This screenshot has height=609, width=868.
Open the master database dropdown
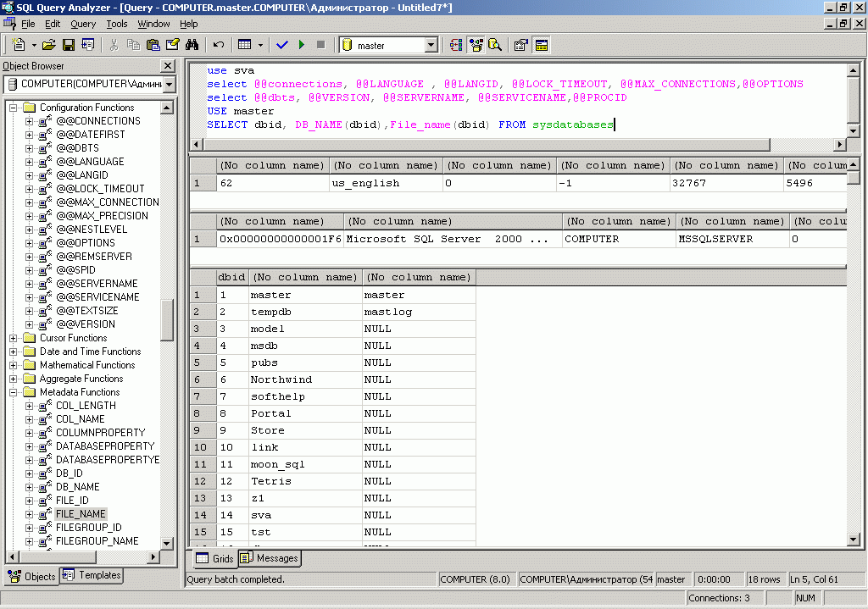(x=431, y=45)
